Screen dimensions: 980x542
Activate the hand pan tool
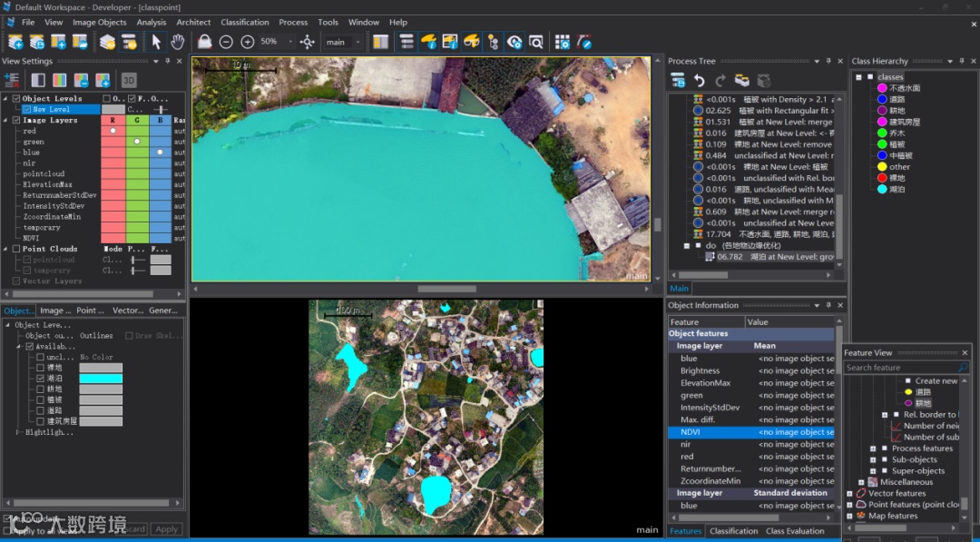[x=178, y=42]
